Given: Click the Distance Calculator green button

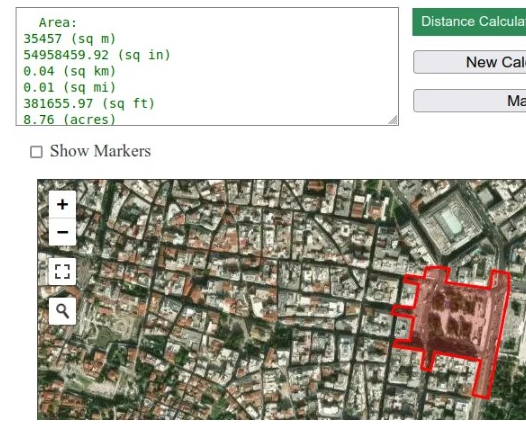Looking at the screenshot, I should (x=469, y=22).
